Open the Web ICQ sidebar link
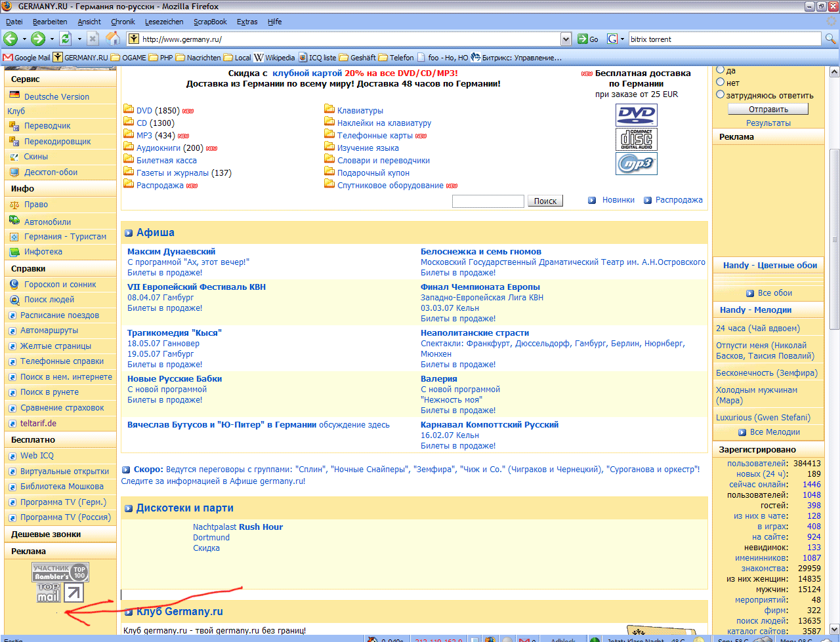The width and height of the screenshot is (840, 642). point(37,456)
